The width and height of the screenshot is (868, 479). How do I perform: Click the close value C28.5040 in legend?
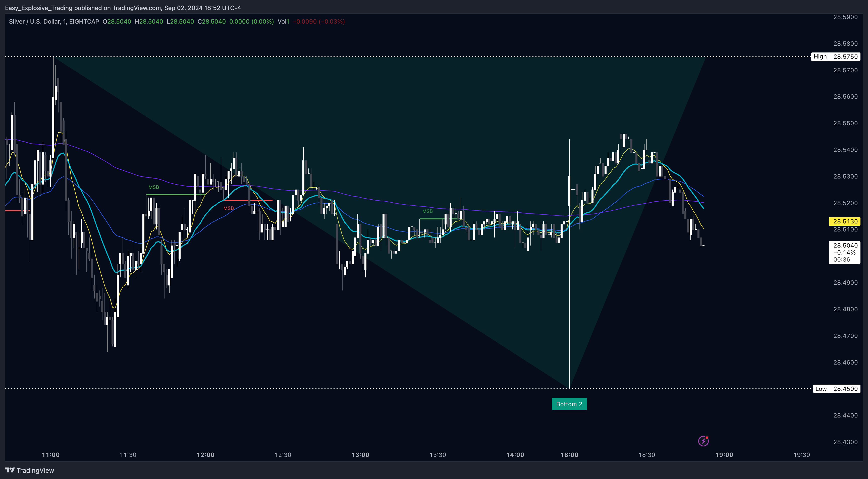tap(212, 22)
